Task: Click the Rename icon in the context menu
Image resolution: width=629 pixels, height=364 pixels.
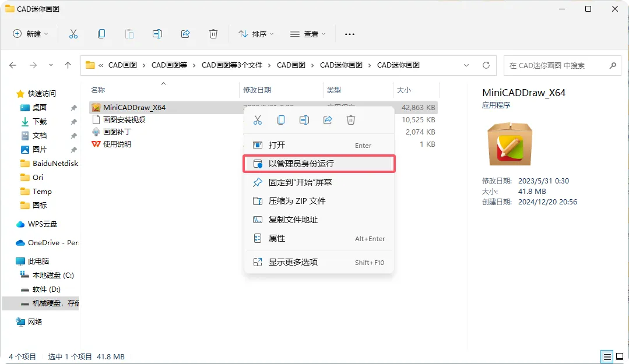Action: 304,120
